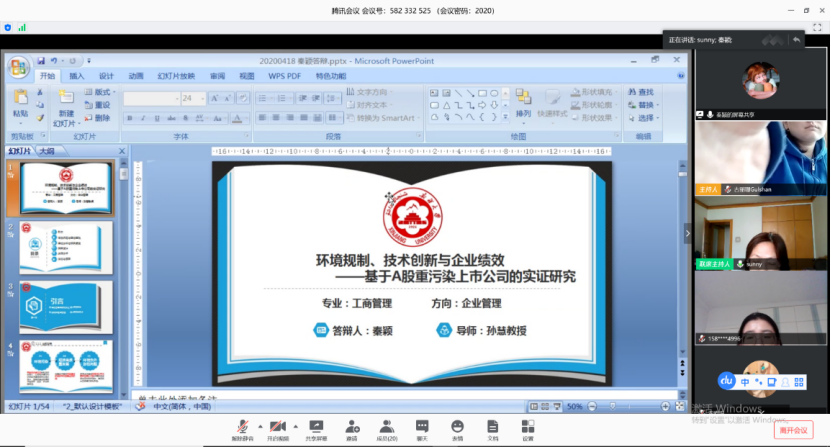Open the 版式 layout dropdown

100,92
